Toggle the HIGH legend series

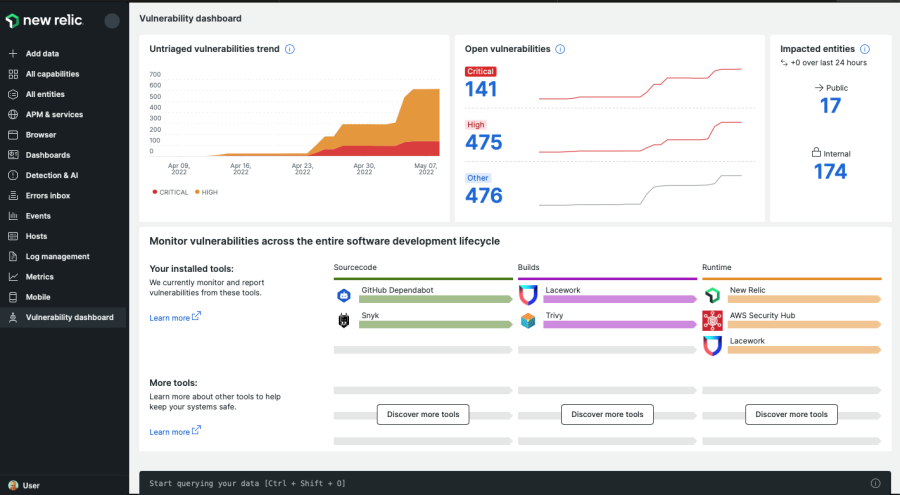pos(206,191)
